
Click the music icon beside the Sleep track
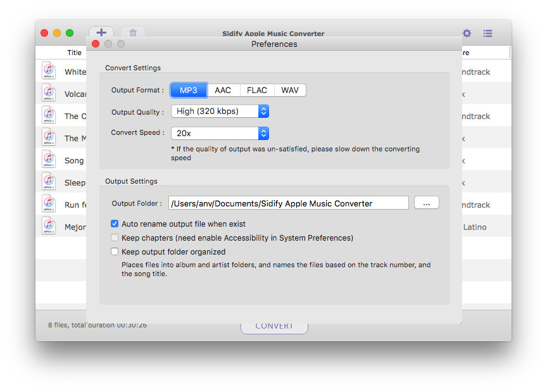[x=49, y=182]
